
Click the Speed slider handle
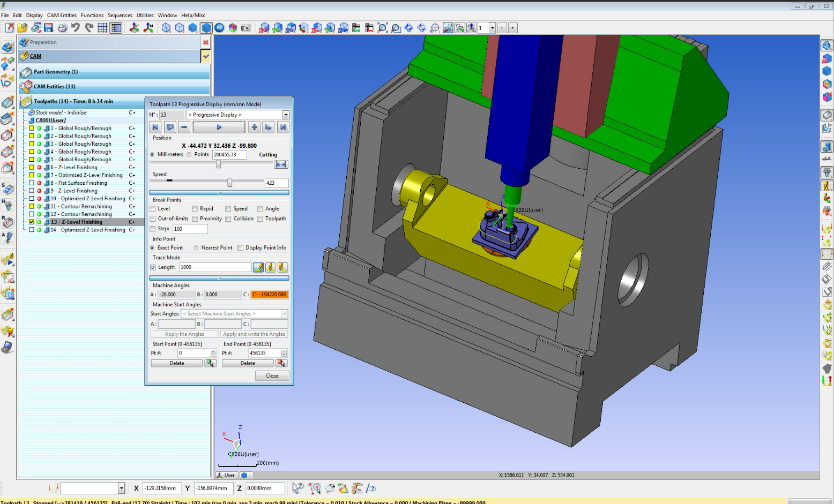[x=229, y=183]
